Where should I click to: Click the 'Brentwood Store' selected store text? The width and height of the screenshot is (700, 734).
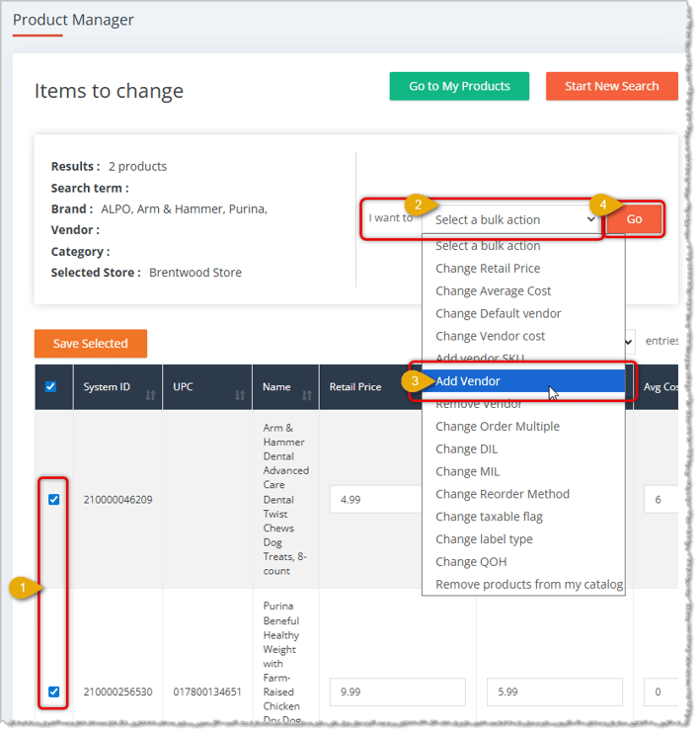[195, 273]
